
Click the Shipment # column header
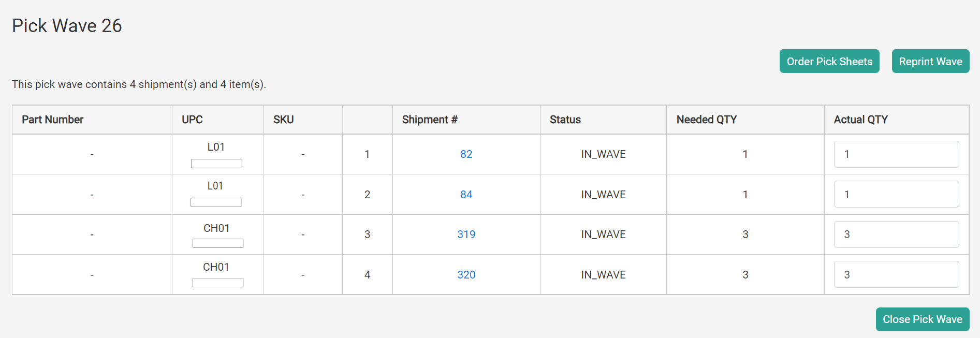point(430,120)
